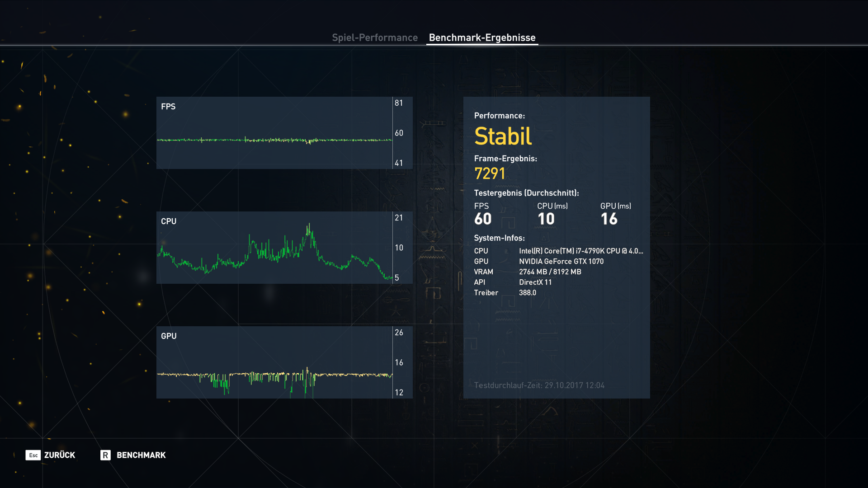Go back via the ZURÜCK button

tap(59, 455)
